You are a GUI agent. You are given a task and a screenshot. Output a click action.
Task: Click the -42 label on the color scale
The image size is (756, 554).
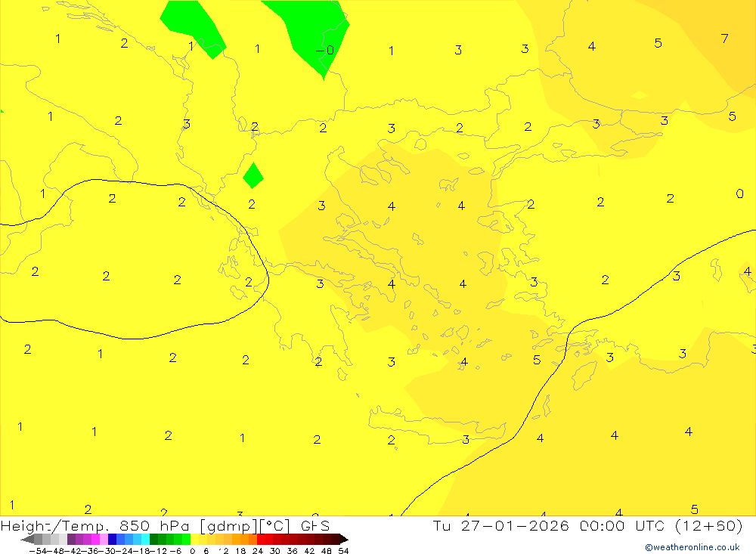[73, 551]
